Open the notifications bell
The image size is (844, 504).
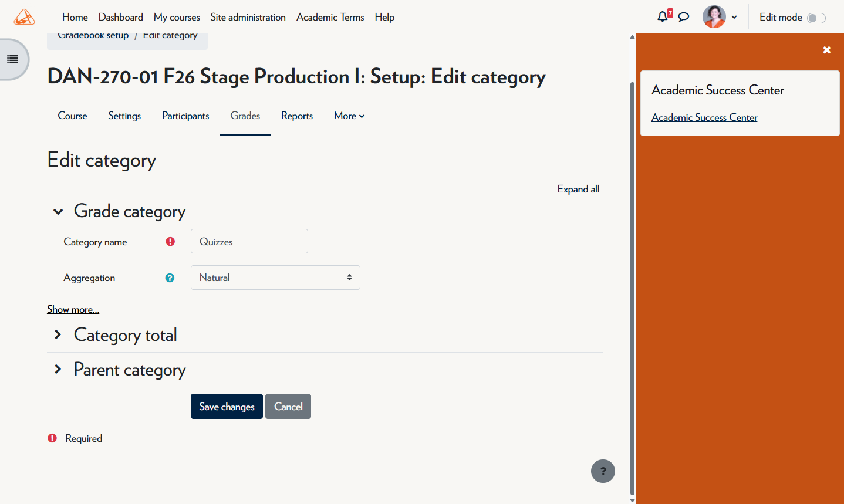(x=663, y=16)
